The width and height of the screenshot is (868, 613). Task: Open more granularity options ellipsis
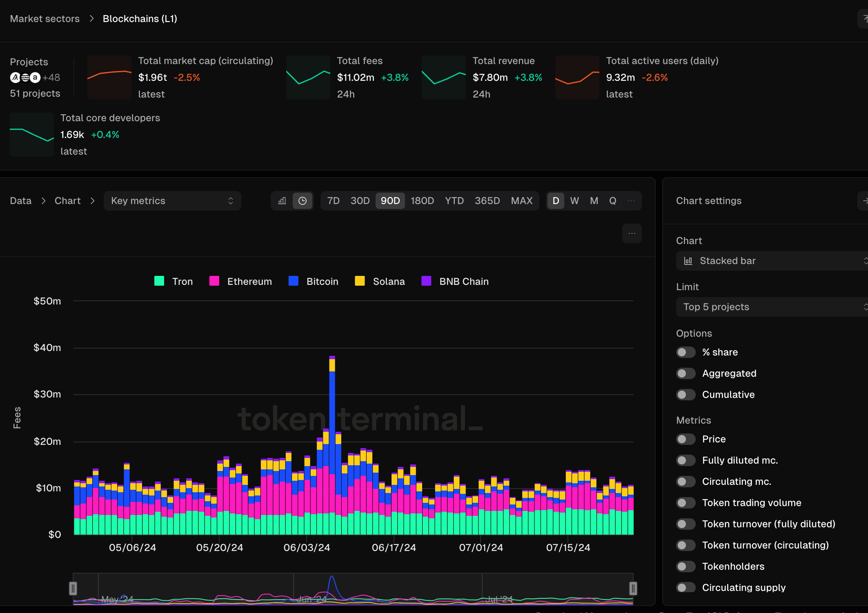tap(631, 201)
